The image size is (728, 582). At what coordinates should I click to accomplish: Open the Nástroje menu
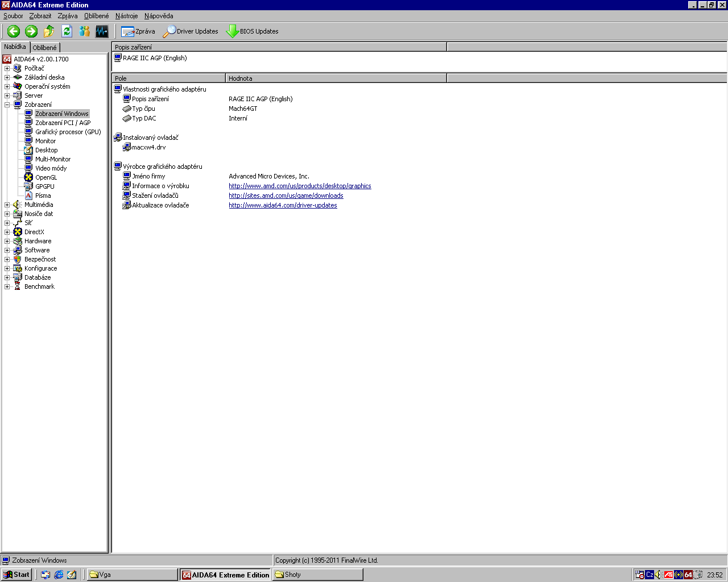tap(126, 16)
